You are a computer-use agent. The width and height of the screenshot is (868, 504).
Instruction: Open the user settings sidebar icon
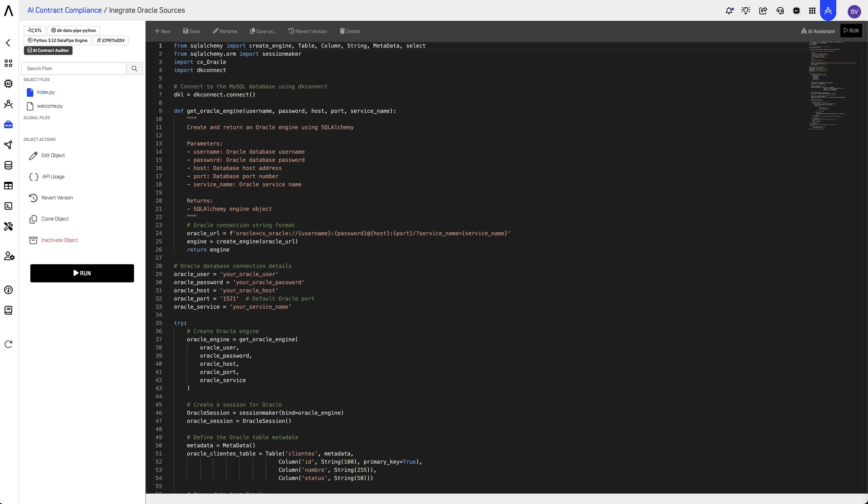click(9, 256)
